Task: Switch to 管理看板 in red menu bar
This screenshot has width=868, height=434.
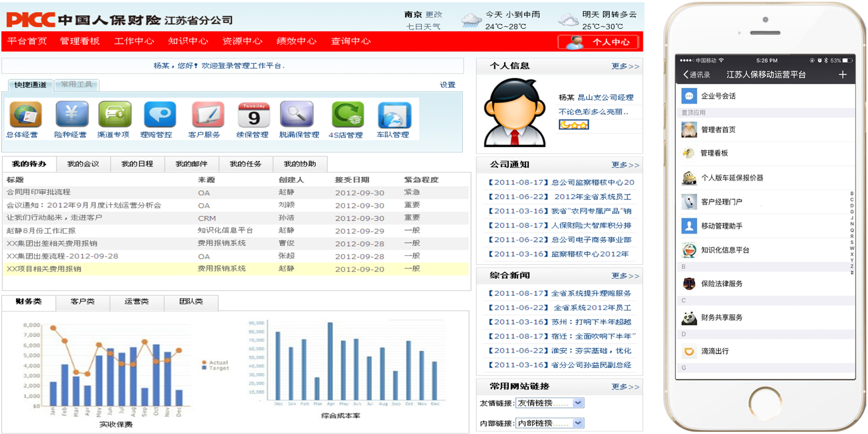Action: point(80,41)
